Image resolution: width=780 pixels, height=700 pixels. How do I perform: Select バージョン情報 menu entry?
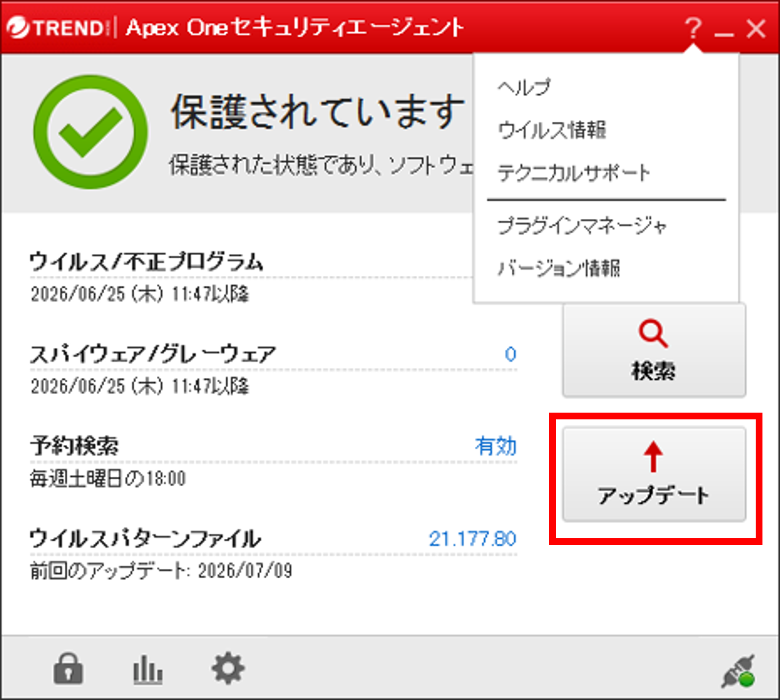click(x=559, y=268)
